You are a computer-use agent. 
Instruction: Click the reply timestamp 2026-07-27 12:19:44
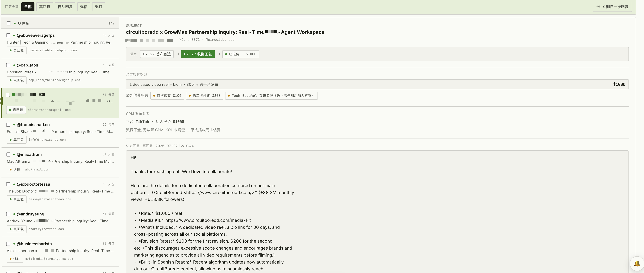tap(174, 146)
